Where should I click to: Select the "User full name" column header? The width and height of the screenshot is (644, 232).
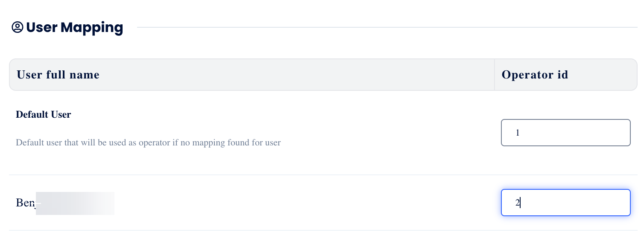tap(58, 75)
